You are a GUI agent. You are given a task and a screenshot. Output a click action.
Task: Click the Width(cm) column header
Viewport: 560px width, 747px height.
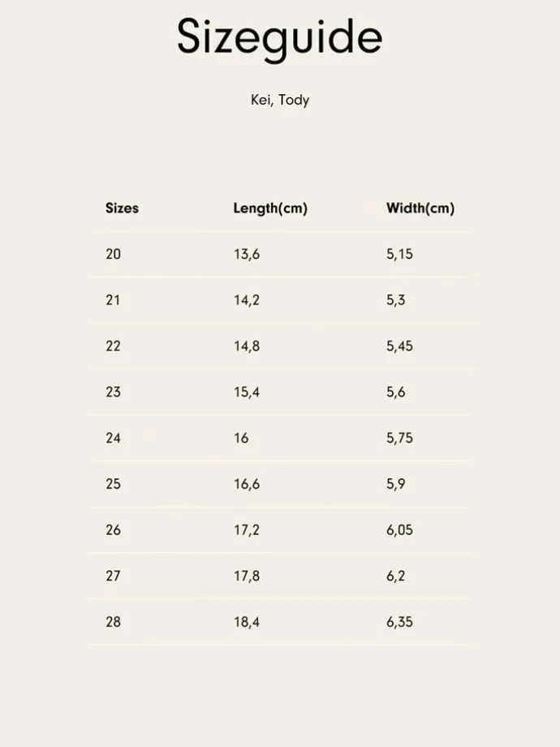(420, 208)
